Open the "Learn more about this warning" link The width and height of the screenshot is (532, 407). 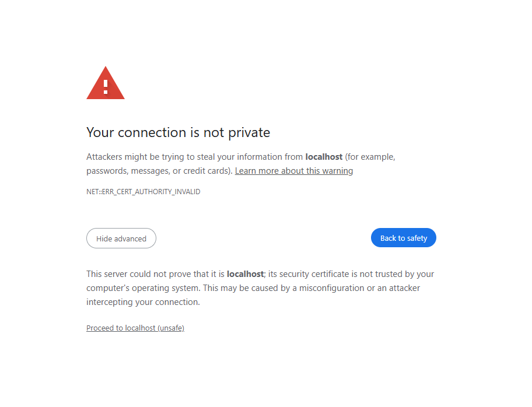point(293,171)
